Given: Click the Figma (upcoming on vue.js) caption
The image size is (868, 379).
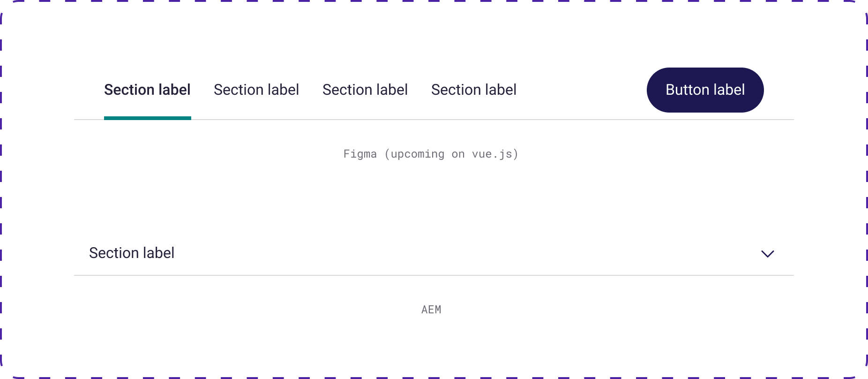Looking at the screenshot, I should [431, 154].
